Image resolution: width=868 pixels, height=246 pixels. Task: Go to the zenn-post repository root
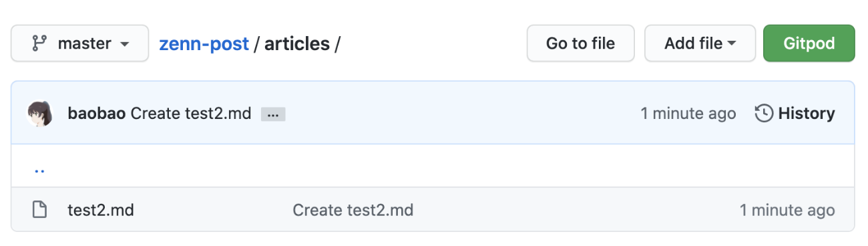pos(204,44)
